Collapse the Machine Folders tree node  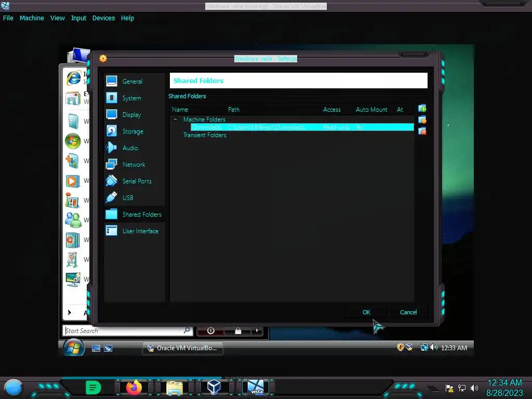(176, 119)
